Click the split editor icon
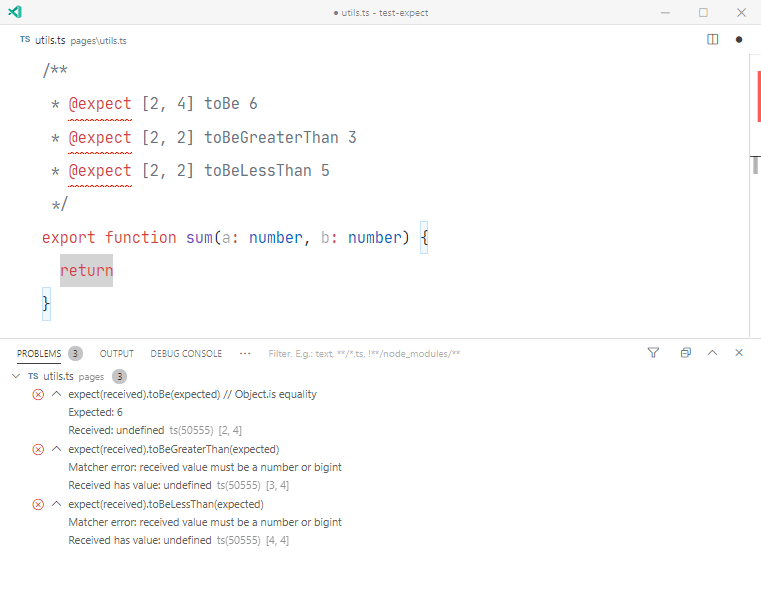 click(x=712, y=39)
